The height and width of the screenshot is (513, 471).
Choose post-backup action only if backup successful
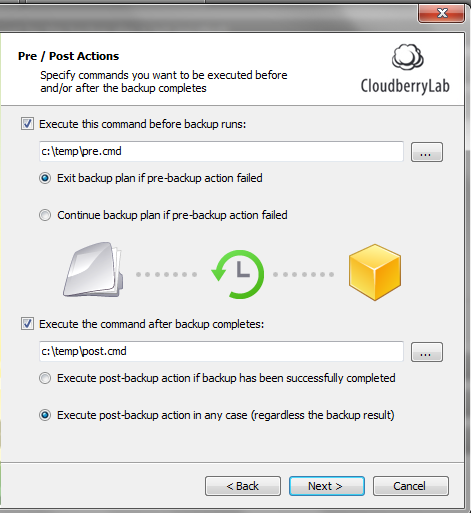(x=45, y=378)
